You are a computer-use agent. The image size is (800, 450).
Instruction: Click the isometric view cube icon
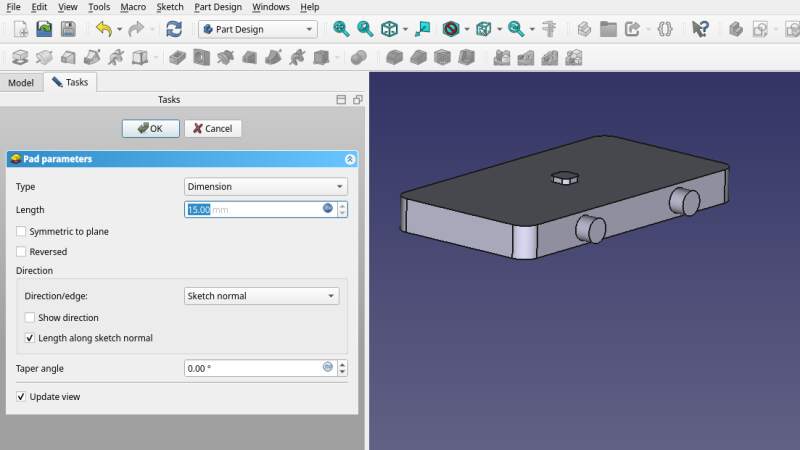(x=389, y=29)
